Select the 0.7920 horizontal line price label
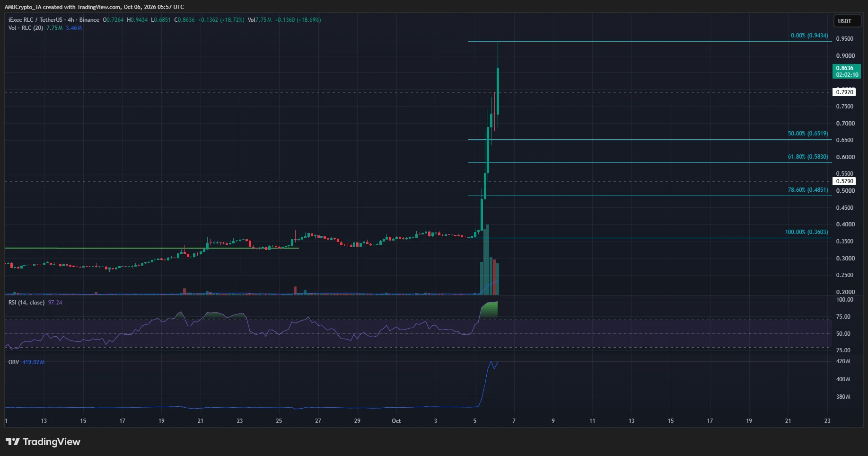Viewport: 868px width, 456px height. click(844, 92)
